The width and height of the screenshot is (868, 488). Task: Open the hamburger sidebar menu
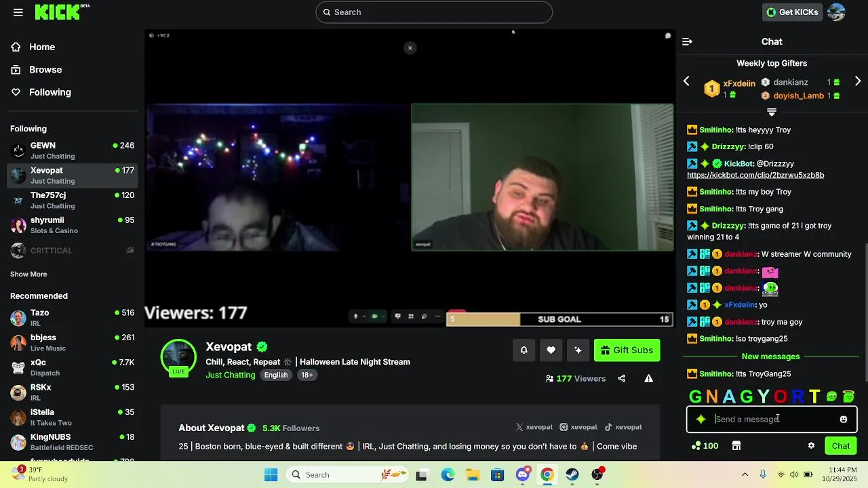[18, 12]
